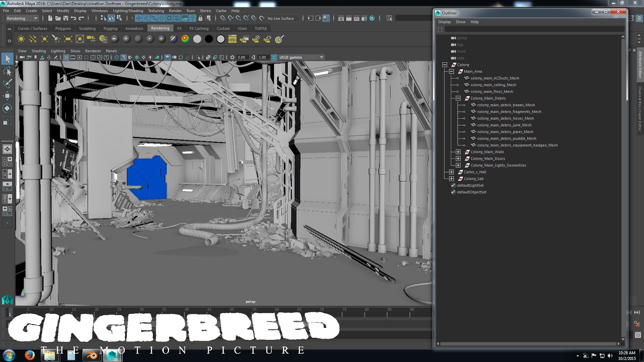Create a point light from the shelf

pyautogui.click(x=44, y=39)
